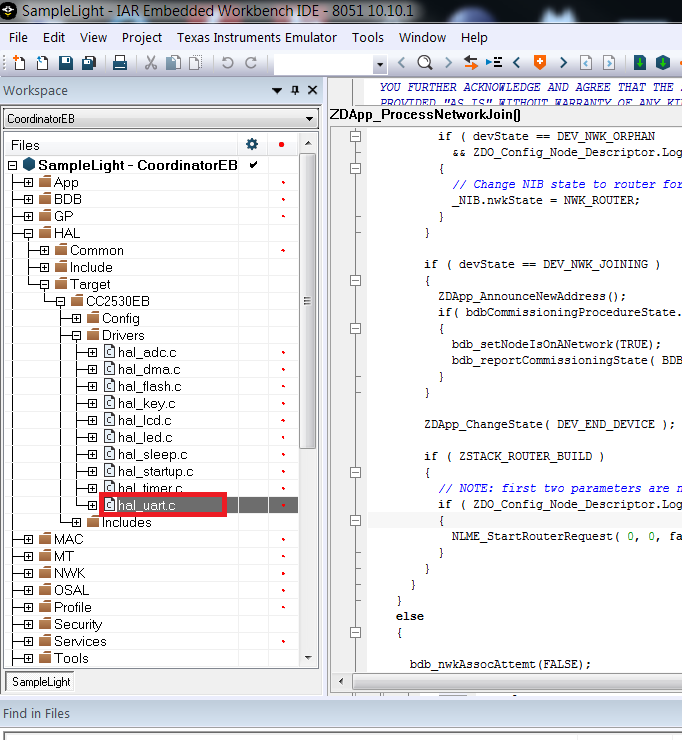Open the Tools menu
Viewport: 682px width, 740px height.
coord(368,38)
